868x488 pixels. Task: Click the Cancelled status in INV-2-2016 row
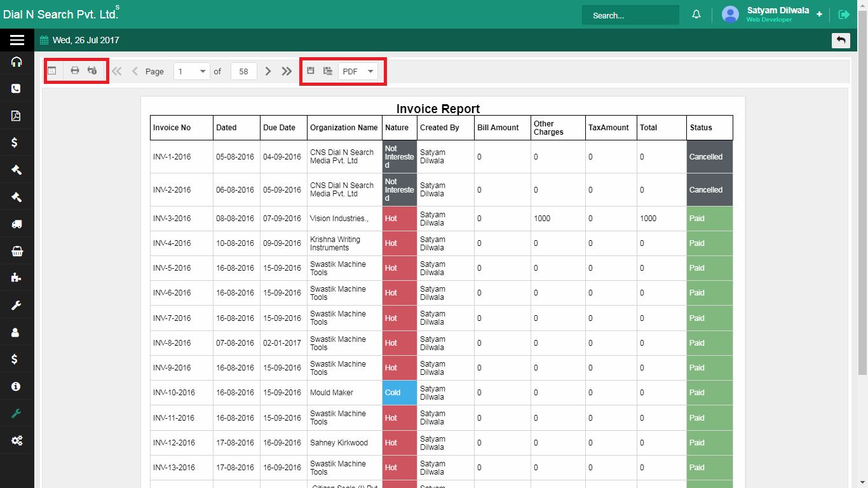tap(710, 190)
